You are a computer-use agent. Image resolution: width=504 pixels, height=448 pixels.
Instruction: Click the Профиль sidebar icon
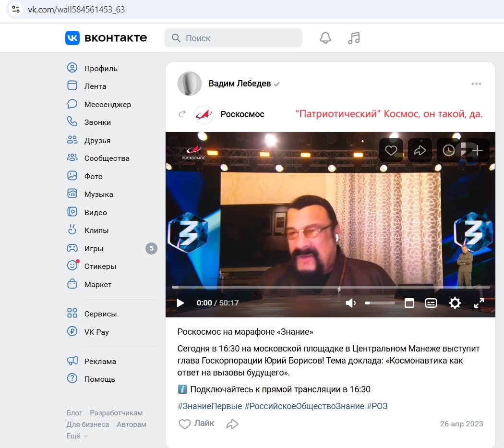click(72, 68)
